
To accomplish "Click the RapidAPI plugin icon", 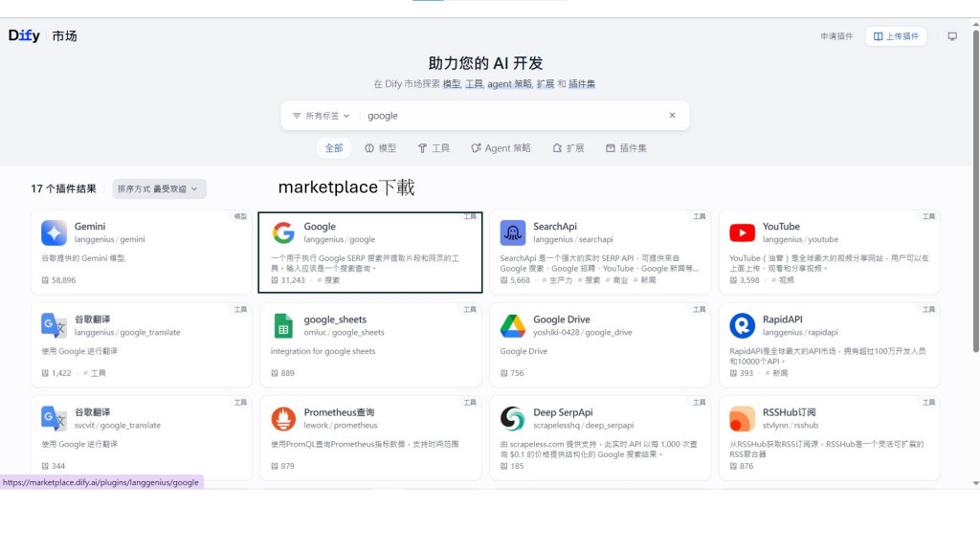I will (x=742, y=325).
